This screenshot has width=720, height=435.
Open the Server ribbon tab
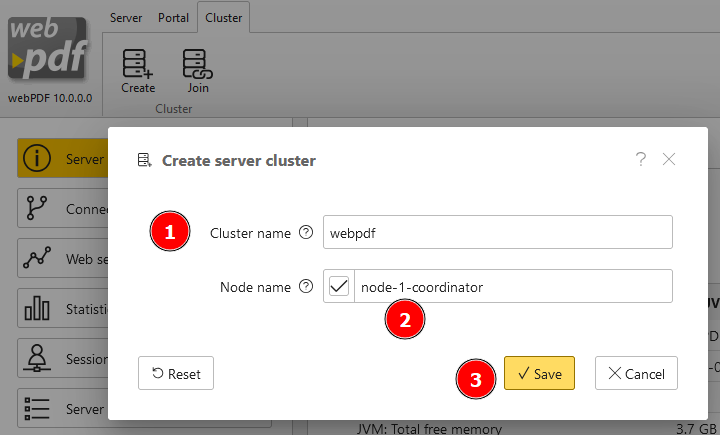coord(126,18)
